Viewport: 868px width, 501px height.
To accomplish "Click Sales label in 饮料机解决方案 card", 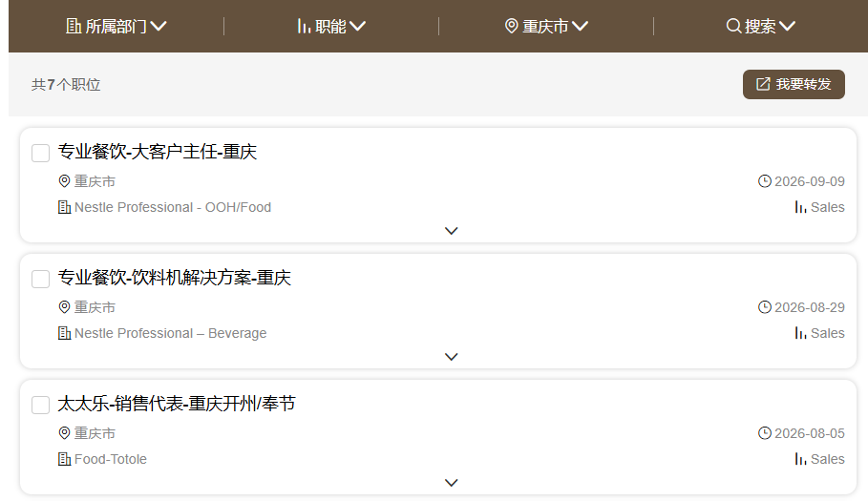I will [828, 333].
